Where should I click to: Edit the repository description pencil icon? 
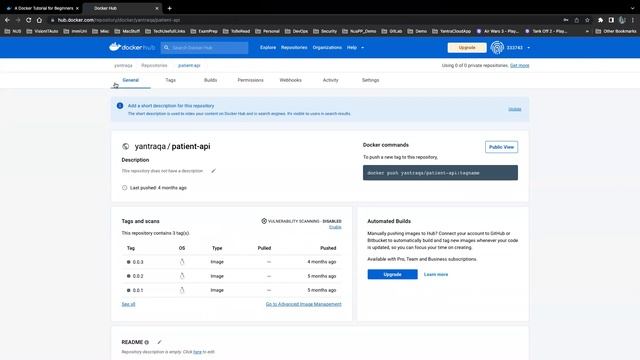(x=213, y=171)
